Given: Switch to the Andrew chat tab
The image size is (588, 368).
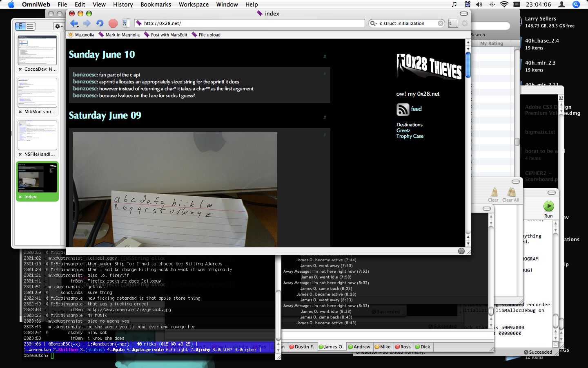Looking at the screenshot, I should pyautogui.click(x=359, y=347).
